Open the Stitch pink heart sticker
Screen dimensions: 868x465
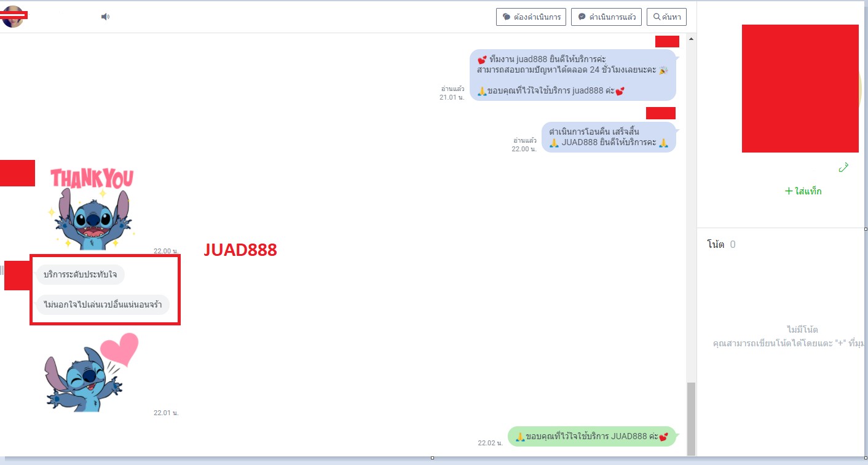(92, 373)
